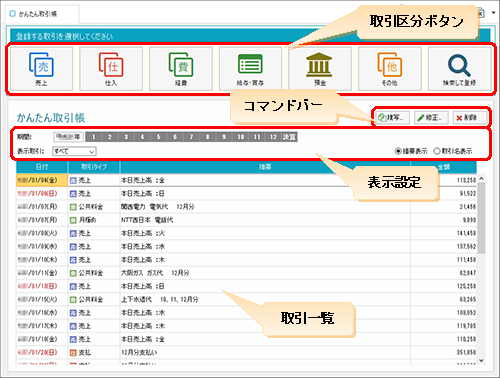Click the date cell 01/17(木)
This screenshot has width=500, height=378.
tap(42, 326)
